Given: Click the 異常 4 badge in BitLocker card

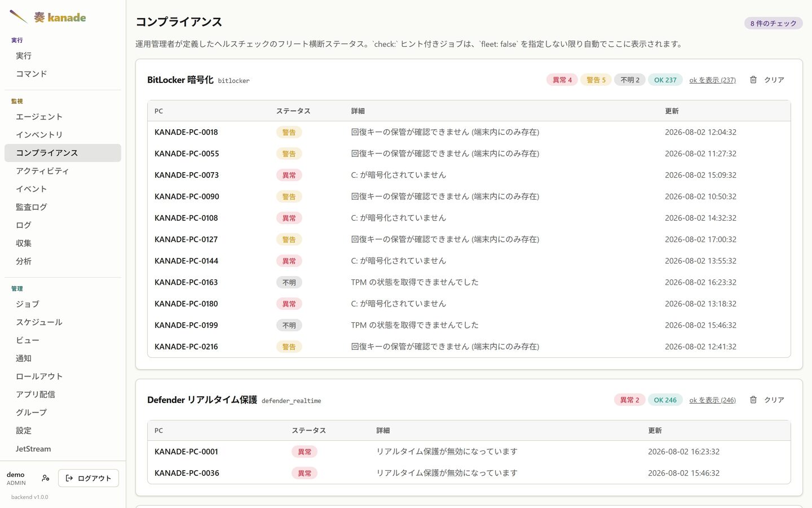Looking at the screenshot, I should 562,80.
